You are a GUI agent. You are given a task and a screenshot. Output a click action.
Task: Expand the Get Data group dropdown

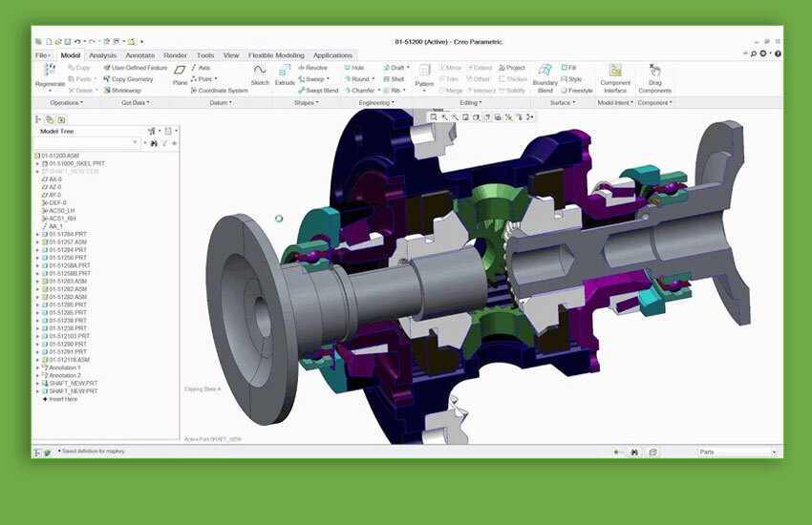point(135,103)
